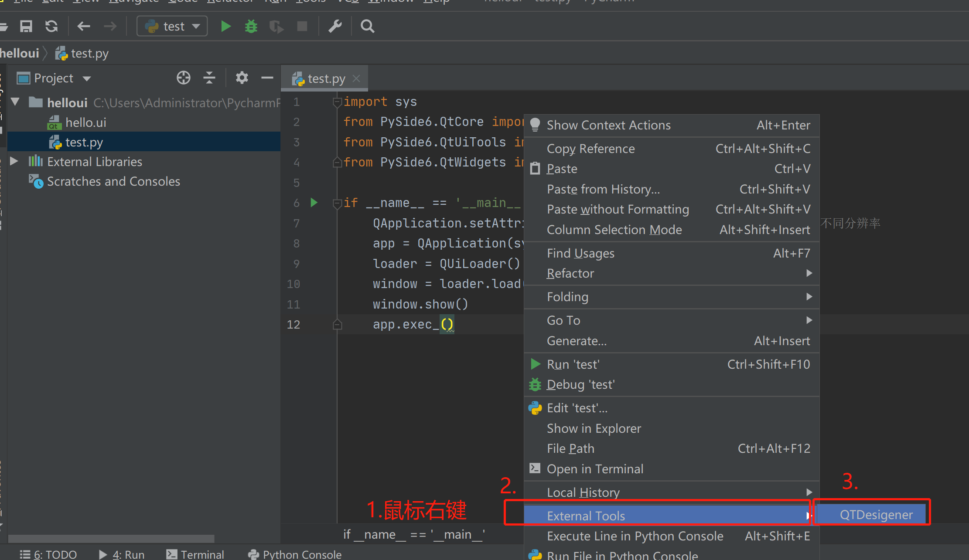This screenshot has height=560, width=969.
Task: Choose QTDesigener from the submenu
Action: 876,515
